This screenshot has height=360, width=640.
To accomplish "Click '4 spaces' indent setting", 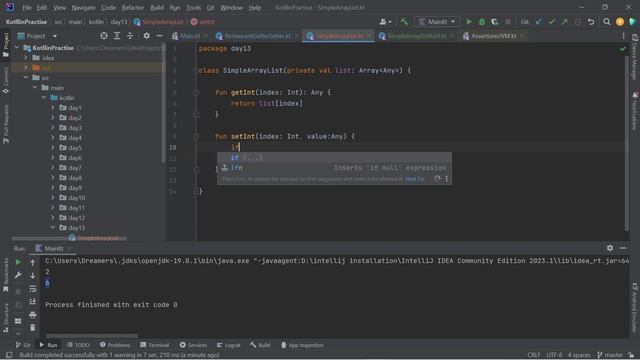I will click(579, 355).
